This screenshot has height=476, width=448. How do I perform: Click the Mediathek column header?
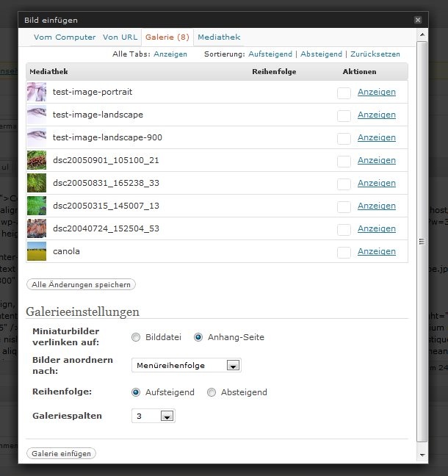click(x=48, y=72)
